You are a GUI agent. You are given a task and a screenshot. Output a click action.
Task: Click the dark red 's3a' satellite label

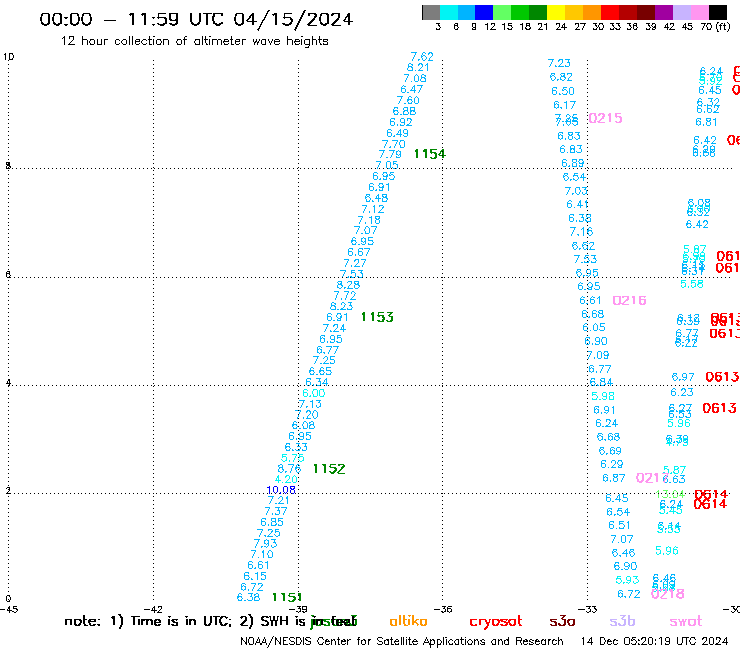[x=563, y=622]
